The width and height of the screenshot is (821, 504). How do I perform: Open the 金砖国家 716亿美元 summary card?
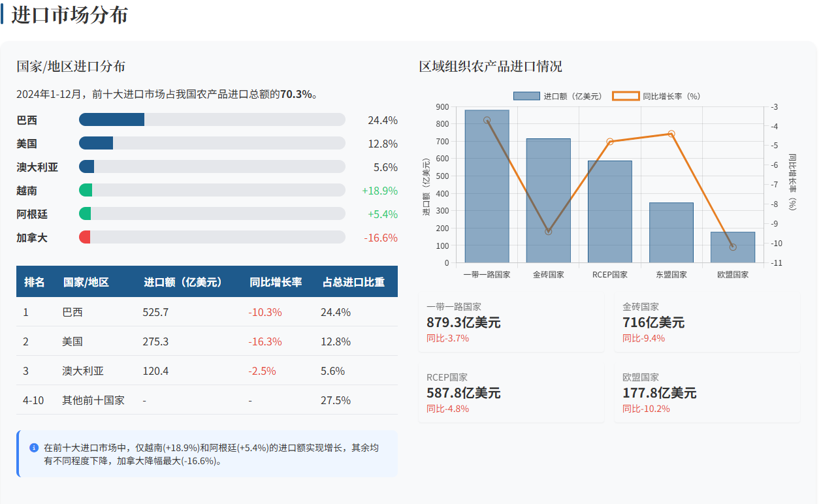pos(707,323)
